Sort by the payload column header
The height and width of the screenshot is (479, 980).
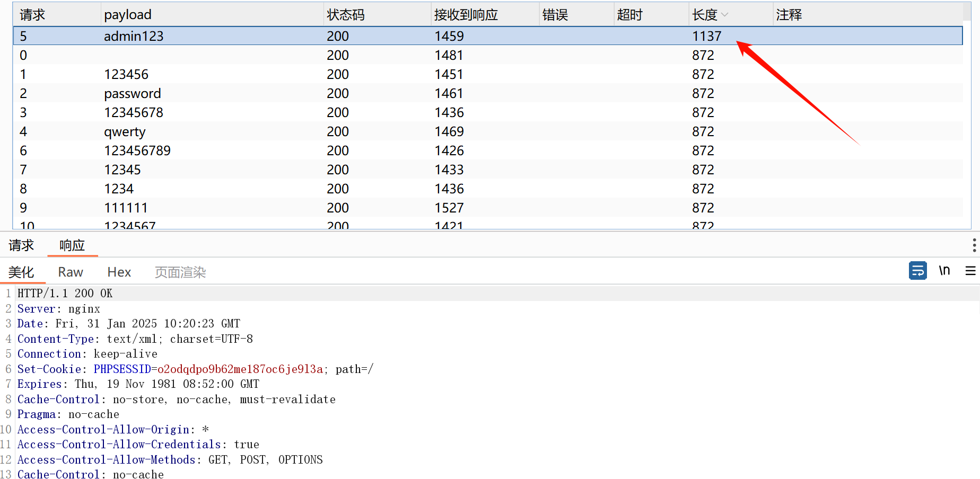[x=128, y=15]
